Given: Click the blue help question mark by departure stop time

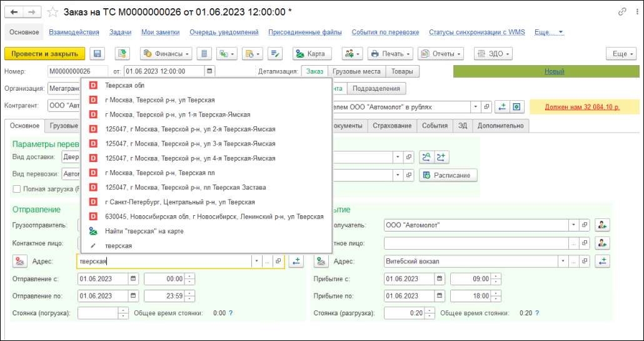Looking at the screenshot, I should (231, 313).
